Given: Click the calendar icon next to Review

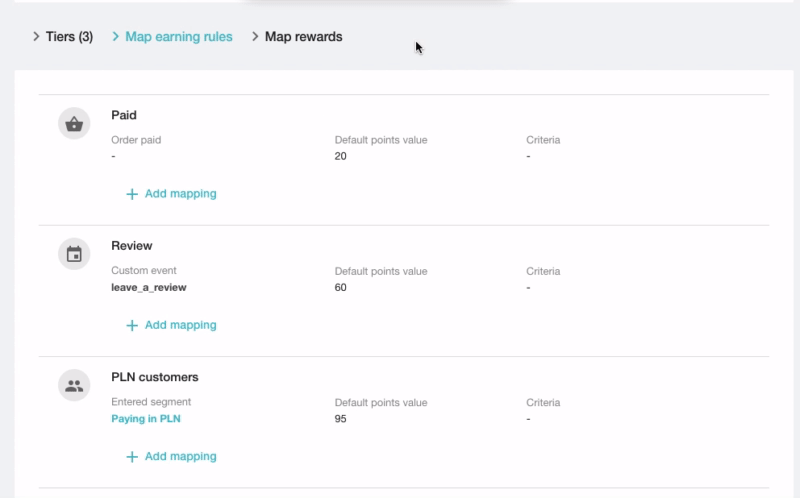Looking at the screenshot, I should click(74, 254).
